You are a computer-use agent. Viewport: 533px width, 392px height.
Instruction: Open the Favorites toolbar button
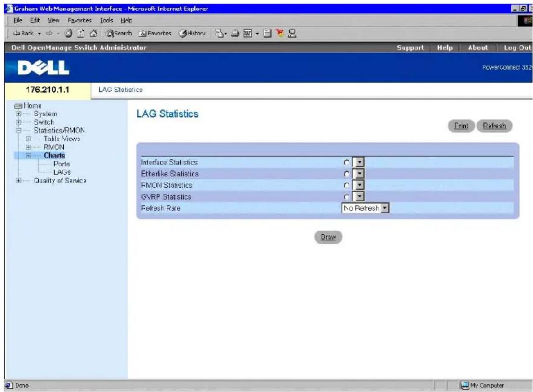(x=155, y=33)
